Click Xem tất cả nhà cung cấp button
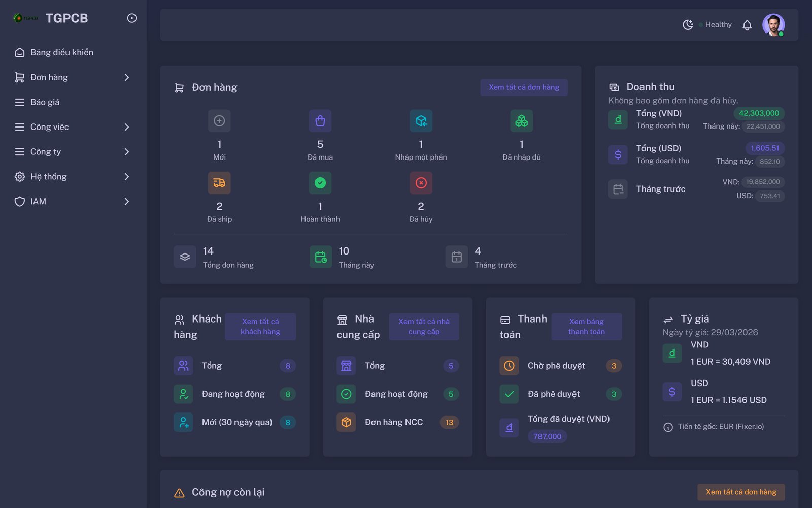Viewport: 812px width, 508px height. (x=424, y=327)
